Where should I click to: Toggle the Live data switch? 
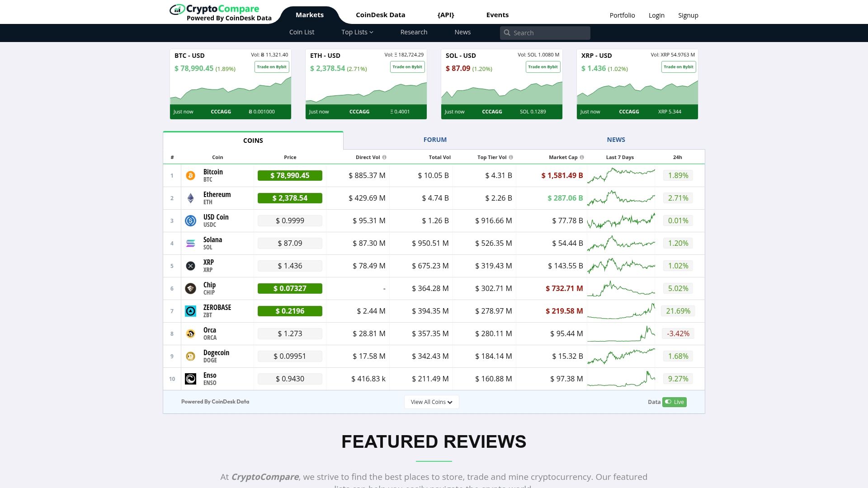(675, 402)
